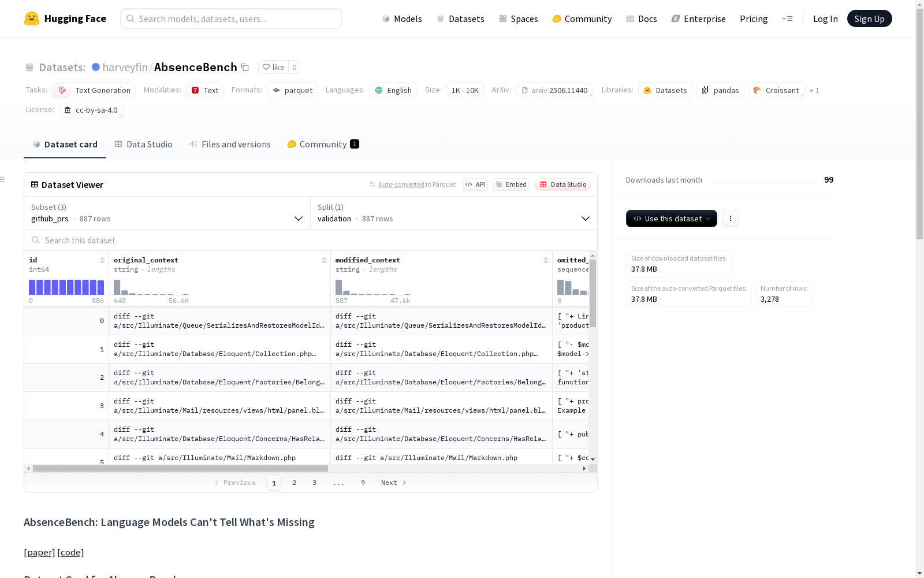Expand the extra navigation menu icon
The height and width of the screenshot is (578, 924).
tap(787, 18)
